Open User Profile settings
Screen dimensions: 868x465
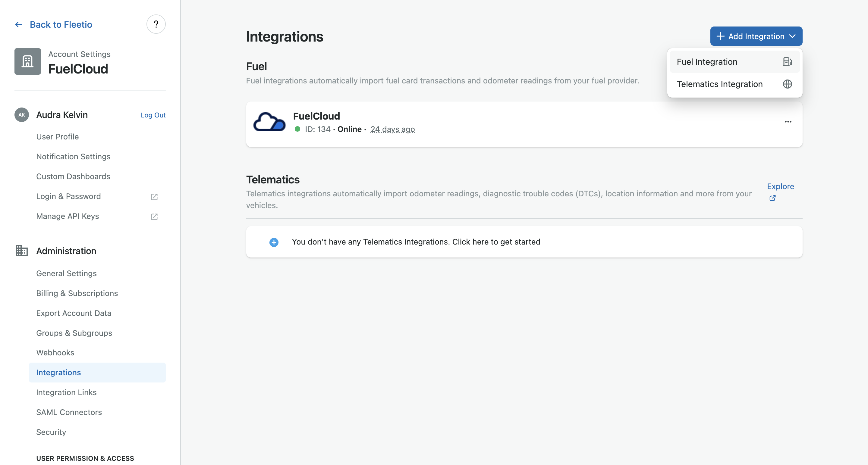point(57,137)
